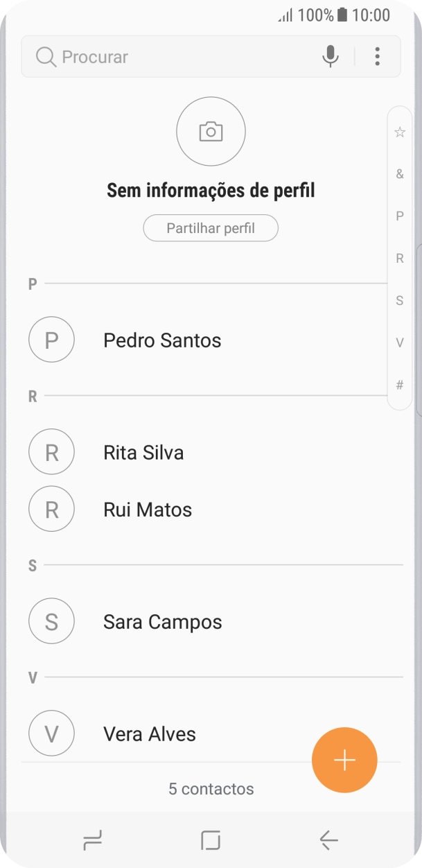Open contact Rita Silva
This screenshot has width=422, height=868.
pos(143,451)
